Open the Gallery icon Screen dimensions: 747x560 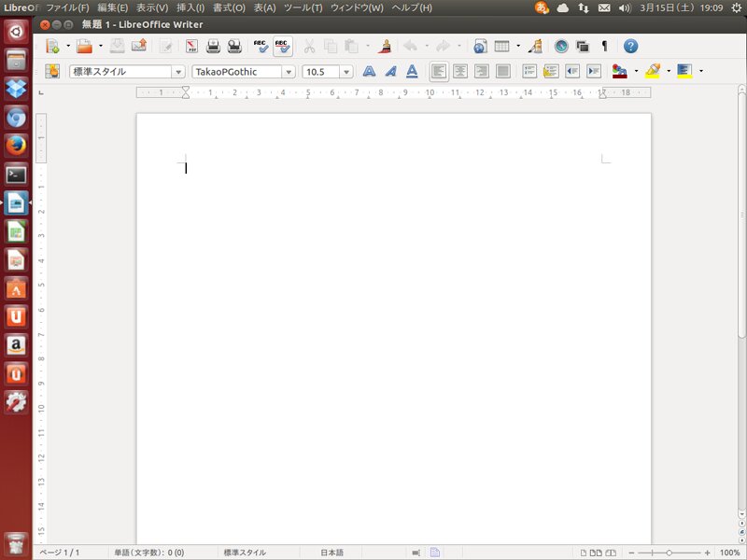click(583, 46)
